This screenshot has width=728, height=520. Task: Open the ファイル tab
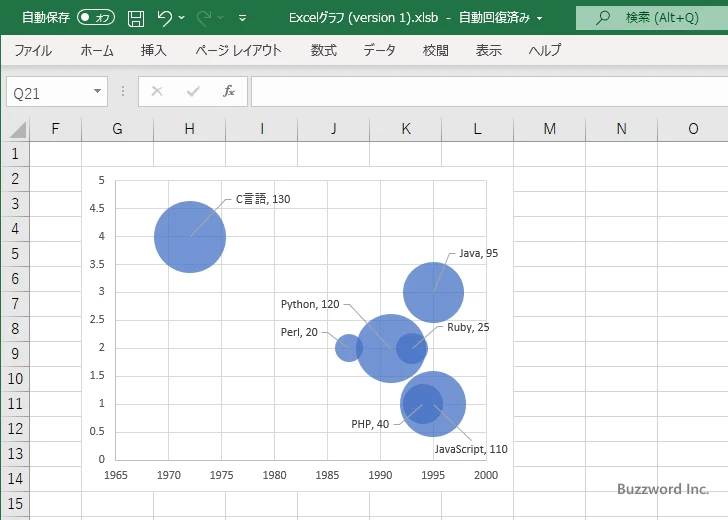tap(33, 50)
